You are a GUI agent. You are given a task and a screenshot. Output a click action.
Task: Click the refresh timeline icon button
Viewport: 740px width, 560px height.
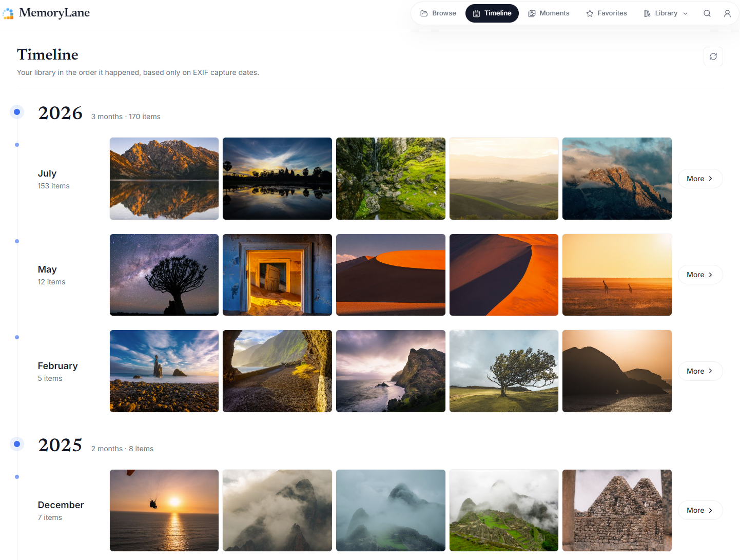713,56
